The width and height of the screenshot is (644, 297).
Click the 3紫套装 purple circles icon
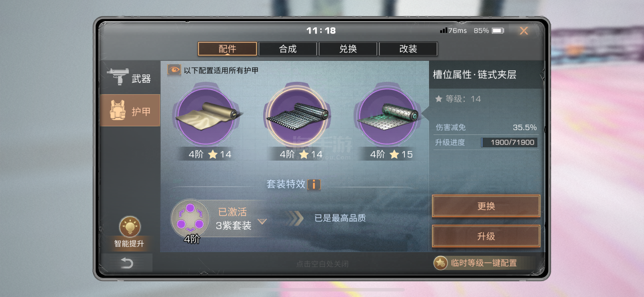pyautogui.click(x=190, y=218)
